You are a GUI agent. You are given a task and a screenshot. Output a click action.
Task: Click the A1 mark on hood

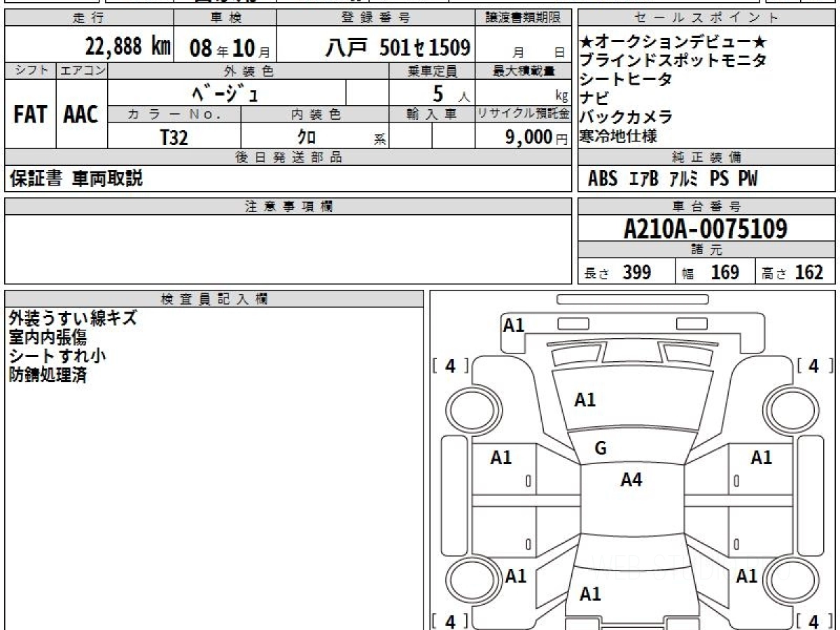click(585, 400)
